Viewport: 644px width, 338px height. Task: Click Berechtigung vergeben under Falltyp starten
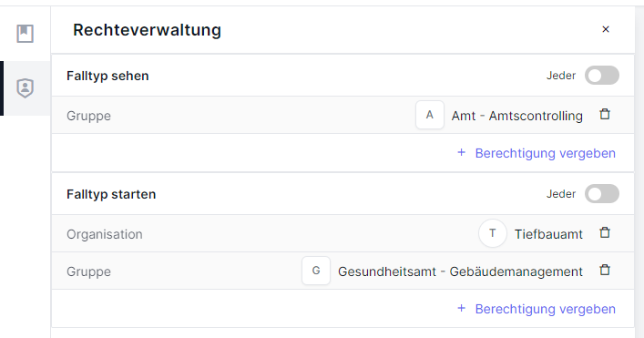pos(545,309)
